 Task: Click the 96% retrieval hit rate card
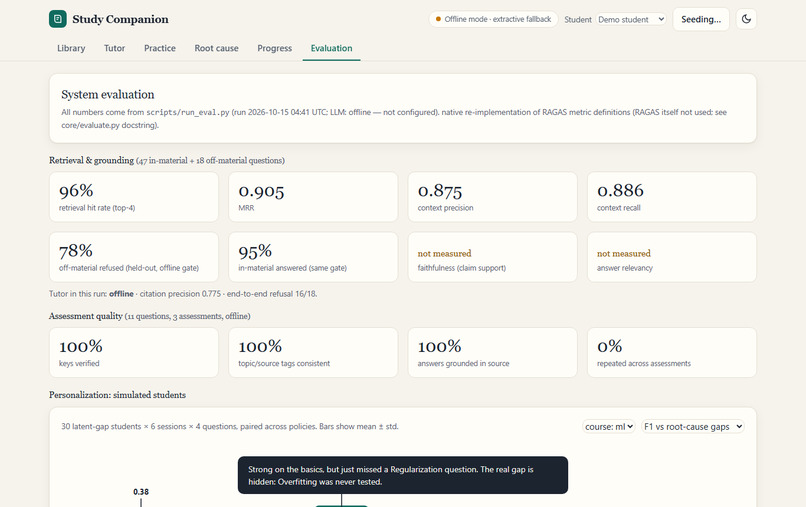point(134,197)
